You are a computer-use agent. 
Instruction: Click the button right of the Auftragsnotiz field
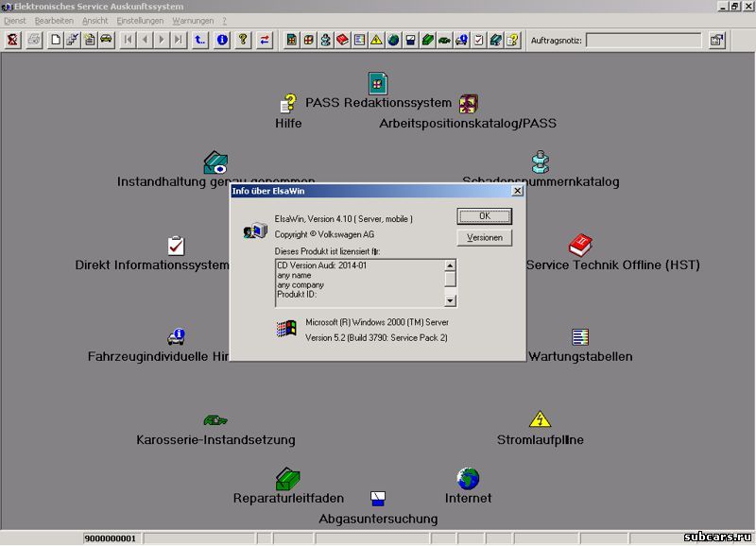(x=717, y=40)
